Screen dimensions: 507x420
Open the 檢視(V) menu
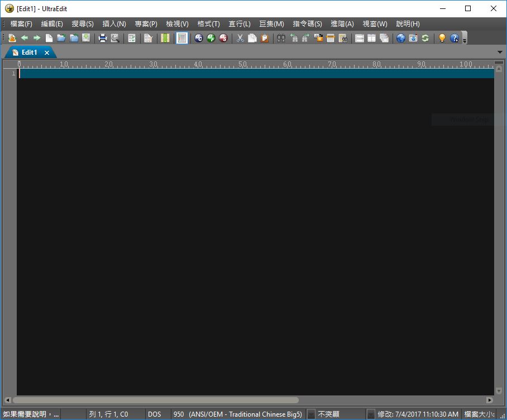[x=177, y=24]
